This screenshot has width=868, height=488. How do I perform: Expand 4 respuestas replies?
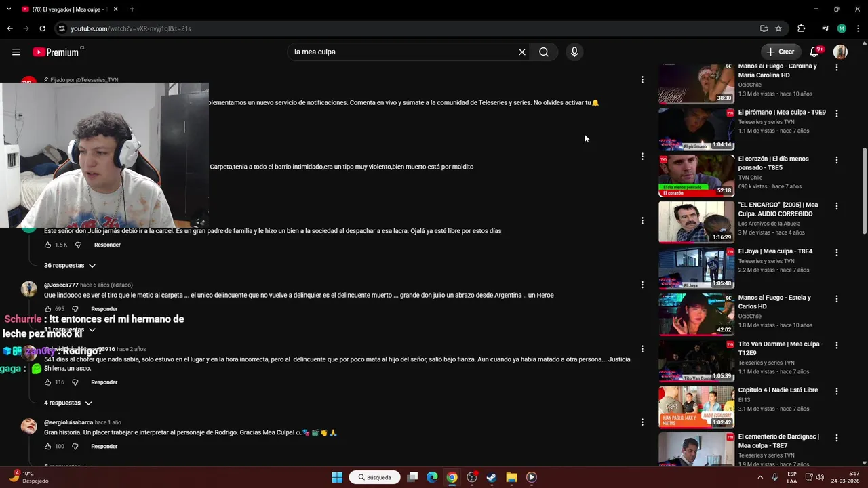68,403
